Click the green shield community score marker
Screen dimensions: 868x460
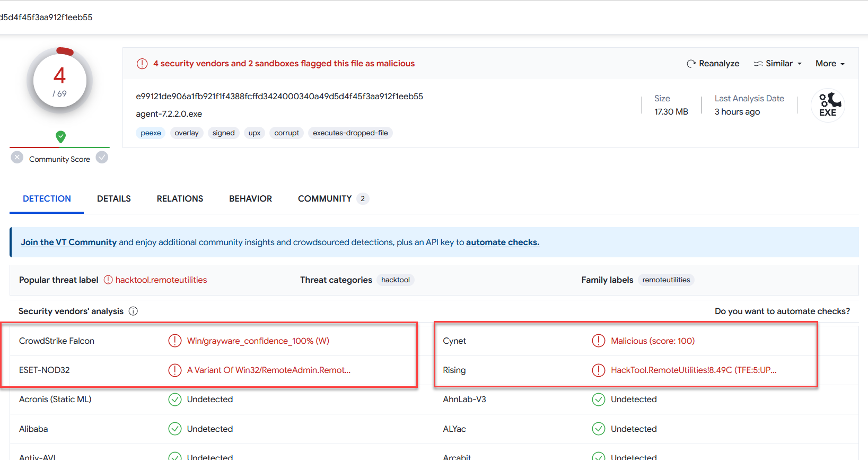pyautogui.click(x=61, y=137)
